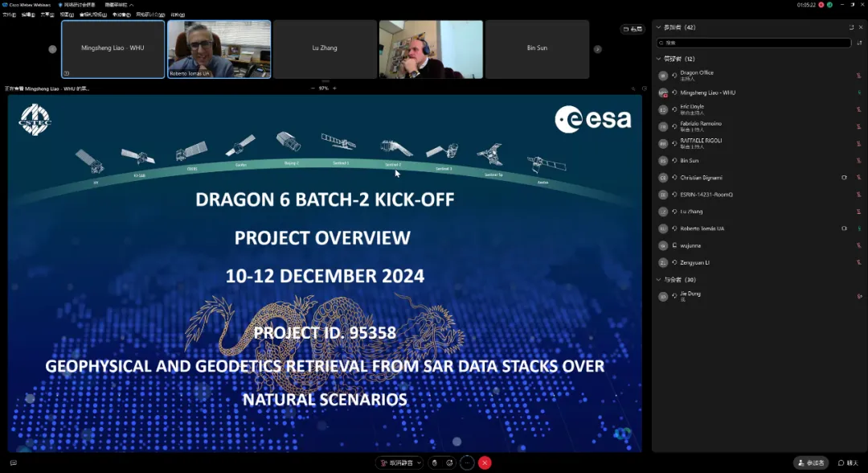The image size is (868, 473).
Task: Open the audio options dropdown arrow
Action: (419, 463)
